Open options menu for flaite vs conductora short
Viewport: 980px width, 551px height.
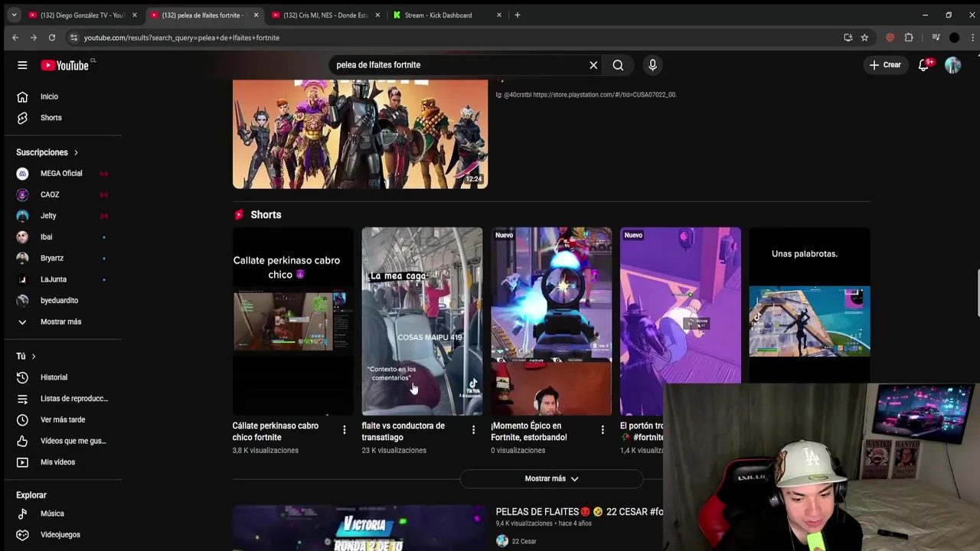pyautogui.click(x=473, y=430)
